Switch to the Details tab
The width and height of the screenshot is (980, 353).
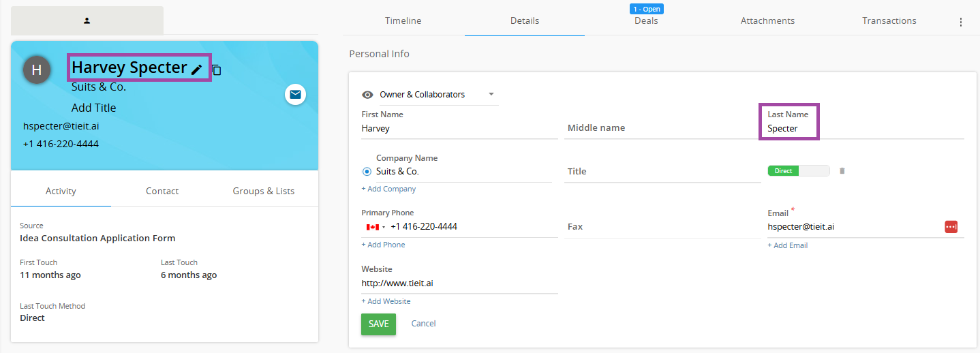click(x=525, y=21)
